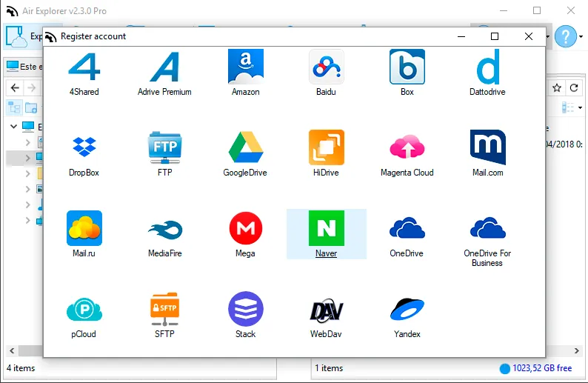Choose the SFTP connection type
The image size is (588, 383).
[x=164, y=316]
